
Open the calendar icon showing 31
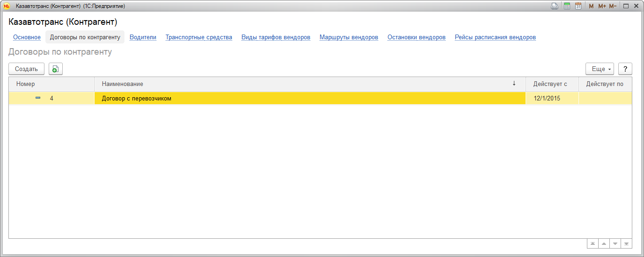pos(578,6)
